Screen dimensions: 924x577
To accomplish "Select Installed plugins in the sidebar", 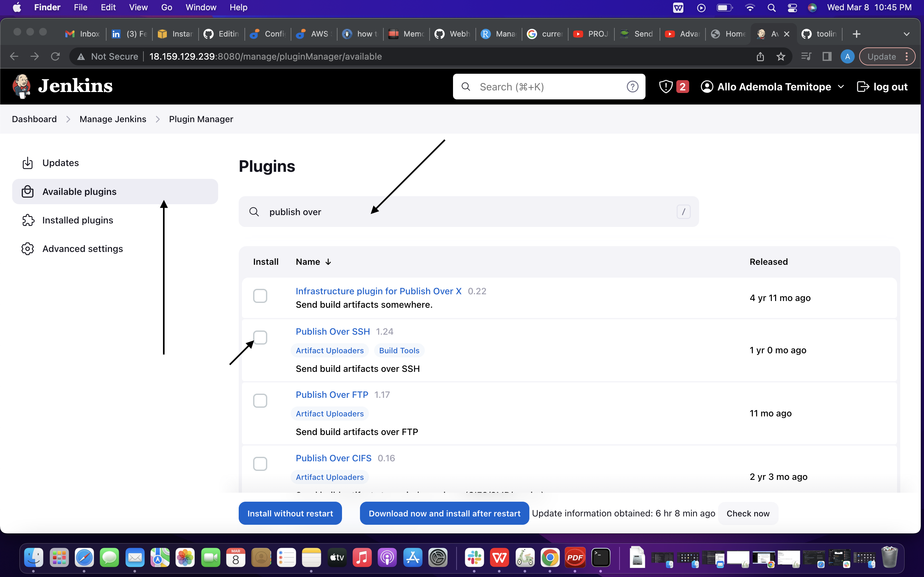I will click(x=78, y=220).
